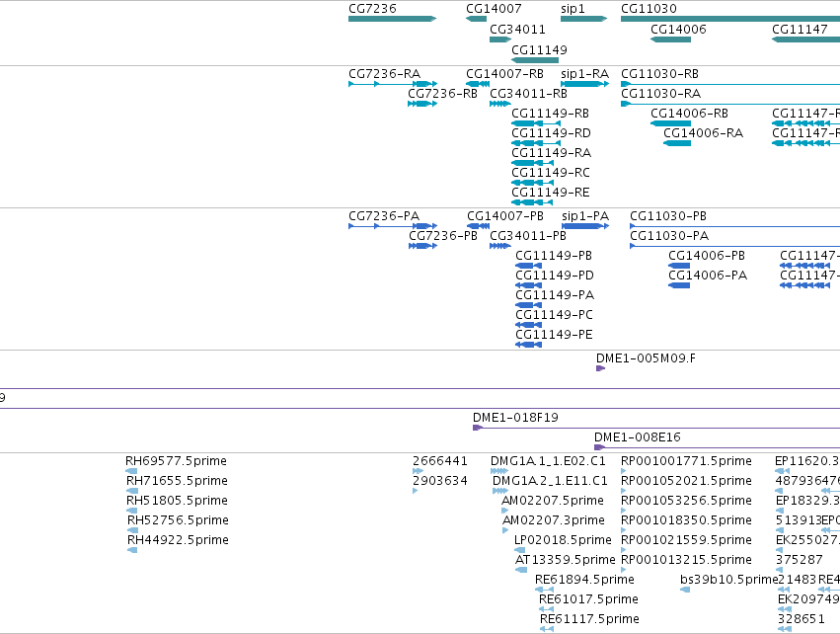Click protein CG14006-PB
The width and height of the screenshot is (840, 634).
(x=679, y=266)
